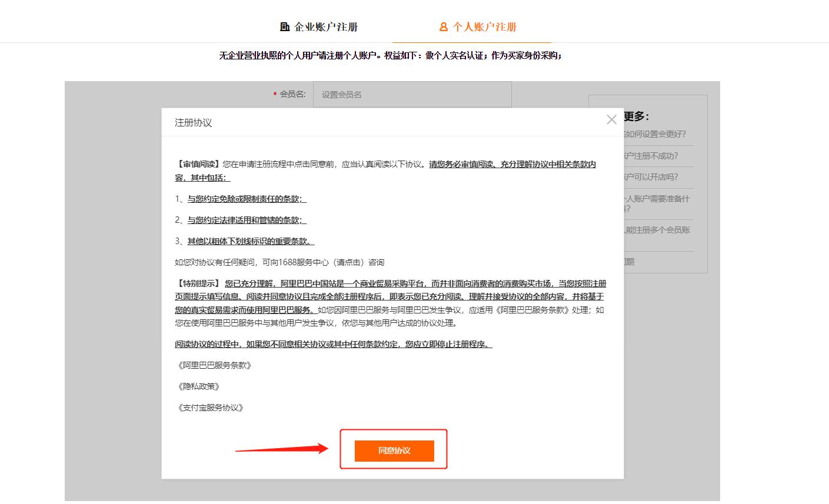Click the 与您约定法律适用和管辖的条款 clause
Screen dimensions: 829x504
click(247, 220)
